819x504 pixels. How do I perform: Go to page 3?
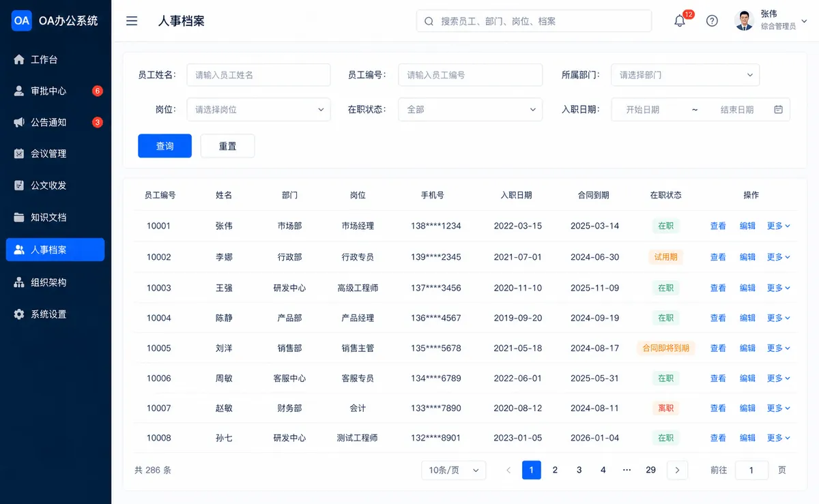pos(579,470)
